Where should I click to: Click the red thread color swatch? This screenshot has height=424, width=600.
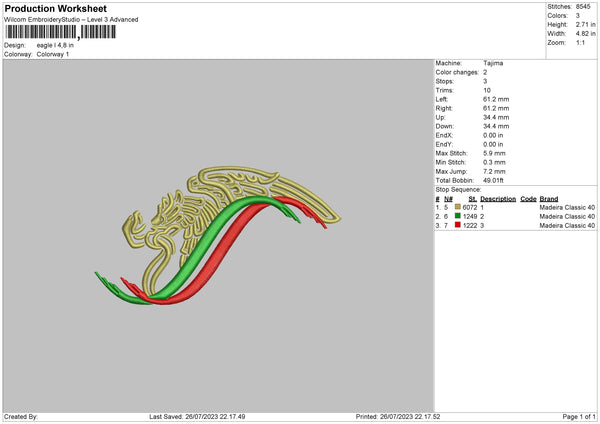click(458, 226)
